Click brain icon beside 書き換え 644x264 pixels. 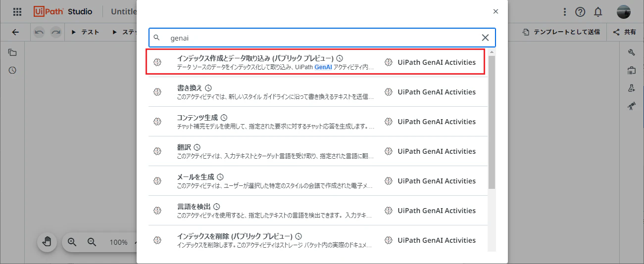coord(157,92)
